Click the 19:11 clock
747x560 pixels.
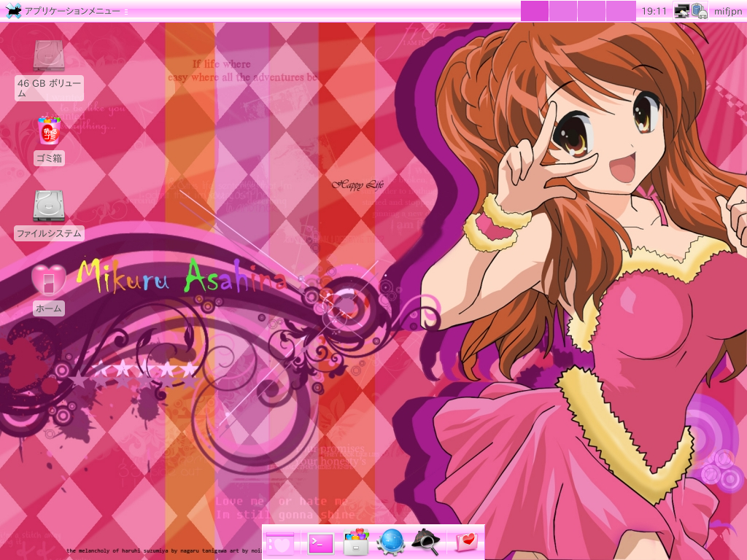[x=654, y=11]
